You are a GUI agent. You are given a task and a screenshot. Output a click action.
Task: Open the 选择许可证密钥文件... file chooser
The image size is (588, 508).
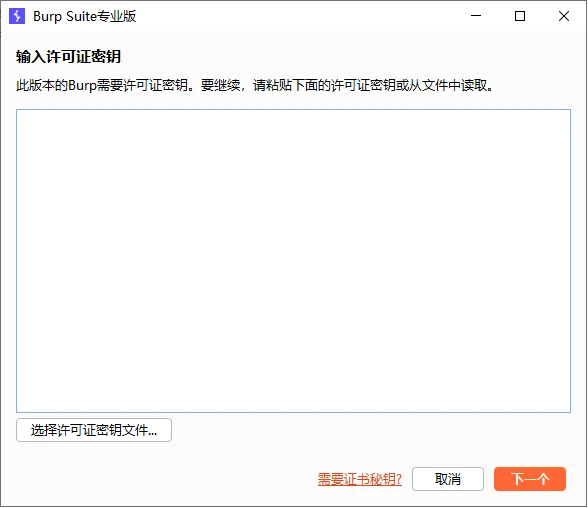pyautogui.click(x=94, y=430)
